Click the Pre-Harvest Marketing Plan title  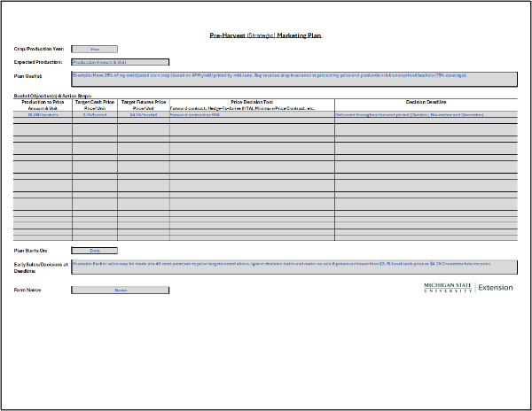pyautogui.click(x=266, y=36)
